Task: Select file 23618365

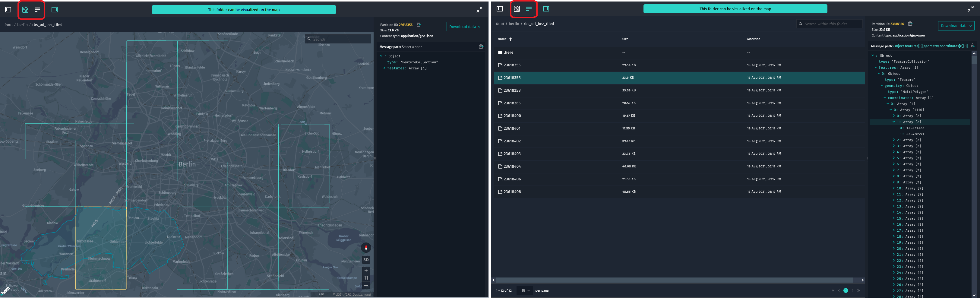Action: [679, 103]
